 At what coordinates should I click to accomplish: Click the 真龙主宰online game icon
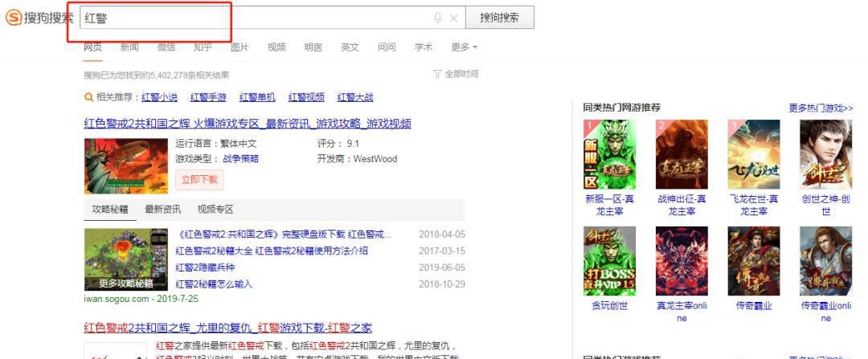(x=682, y=261)
